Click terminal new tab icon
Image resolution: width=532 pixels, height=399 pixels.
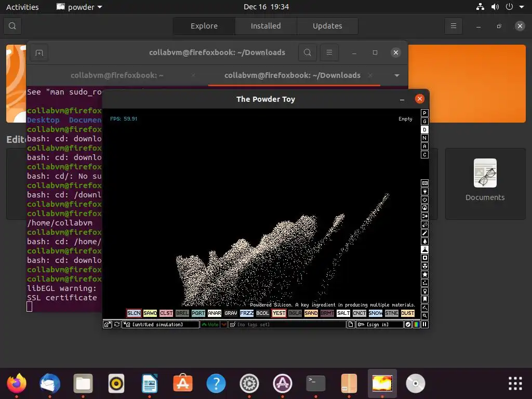[39, 52]
